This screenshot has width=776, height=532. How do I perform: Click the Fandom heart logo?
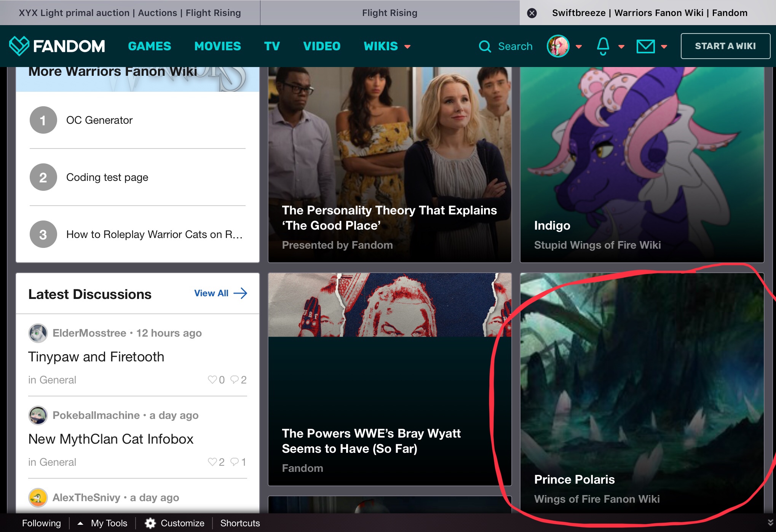19,46
